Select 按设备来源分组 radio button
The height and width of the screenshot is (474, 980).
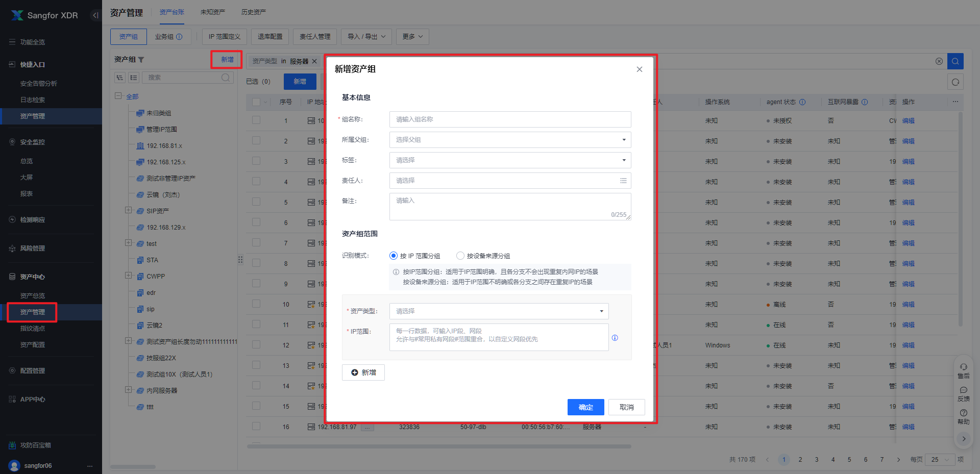pos(460,256)
